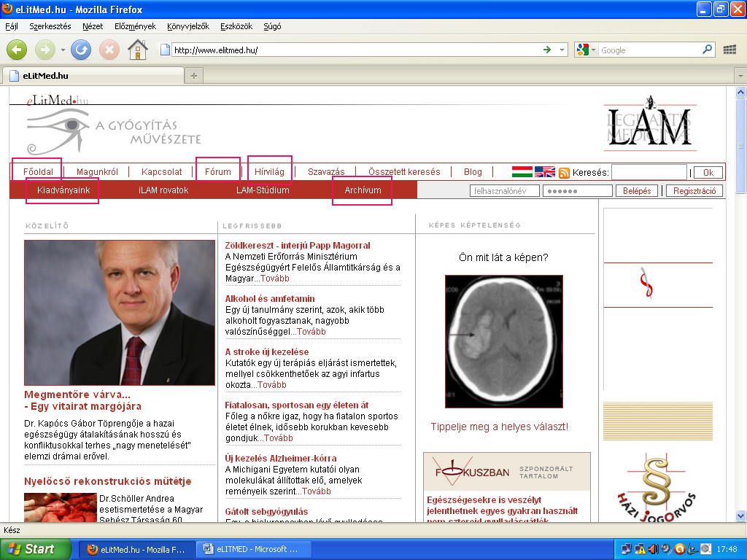Open the back/forward history dropdown arrow

coord(63,50)
